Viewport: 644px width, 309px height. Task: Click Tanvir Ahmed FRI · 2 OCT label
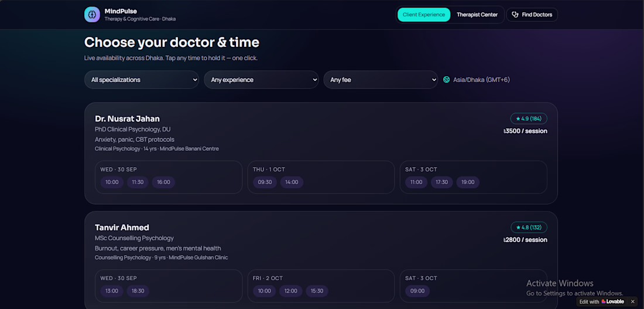point(268,278)
